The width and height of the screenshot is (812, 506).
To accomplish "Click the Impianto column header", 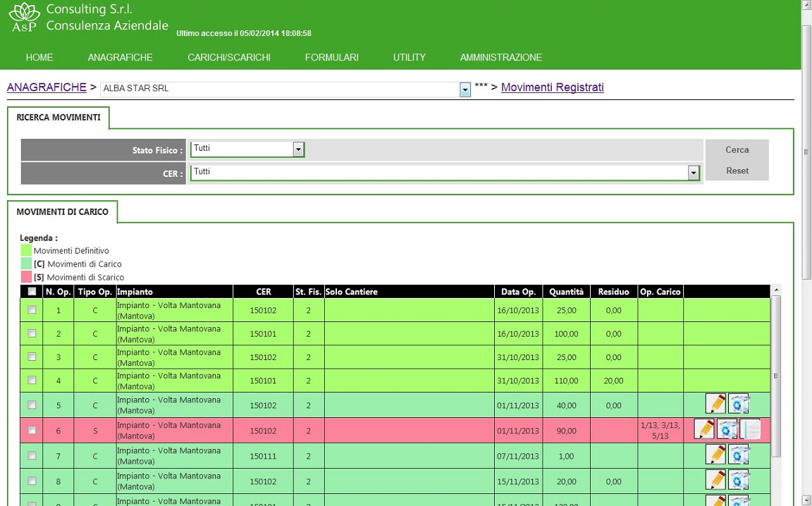I will (x=175, y=292).
